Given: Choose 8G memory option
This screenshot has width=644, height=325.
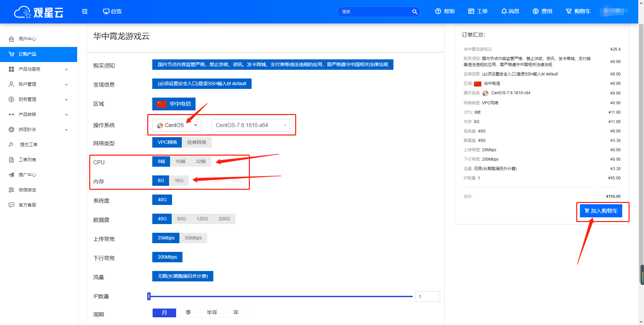Looking at the screenshot, I should 161,180.
